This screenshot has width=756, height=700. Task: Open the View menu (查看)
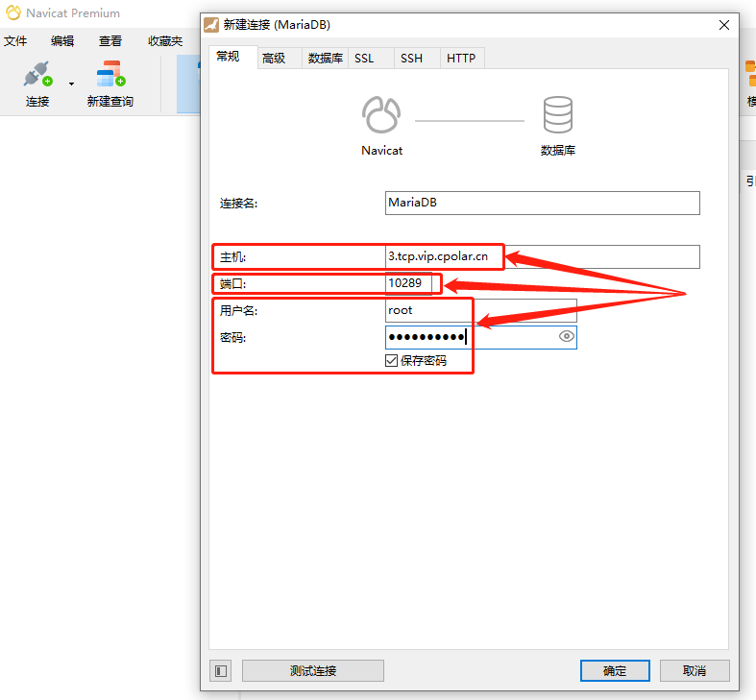pos(110,41)
